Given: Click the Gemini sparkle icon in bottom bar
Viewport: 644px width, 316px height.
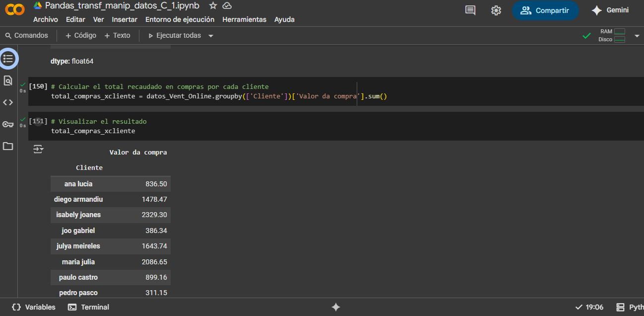Looking at the screenshot, I should 336,307.
